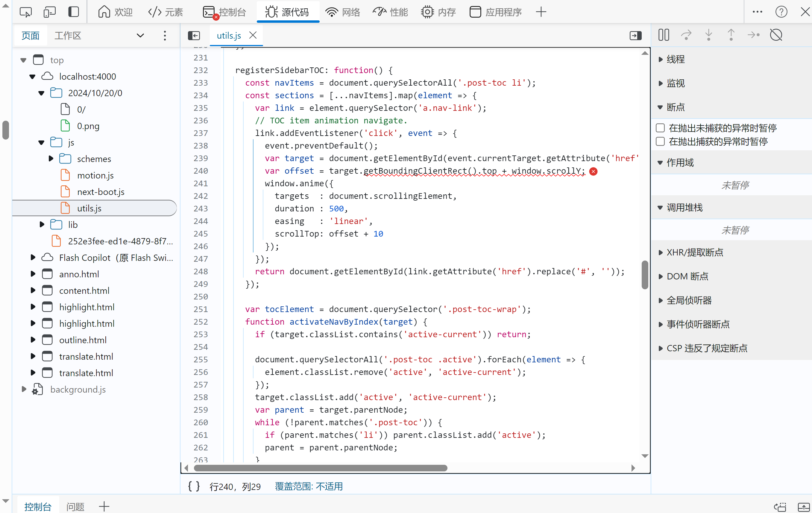Screen dimensions: 812x513
Task: Hide the file navigator pane icon
Action: (x=194, y=35)
